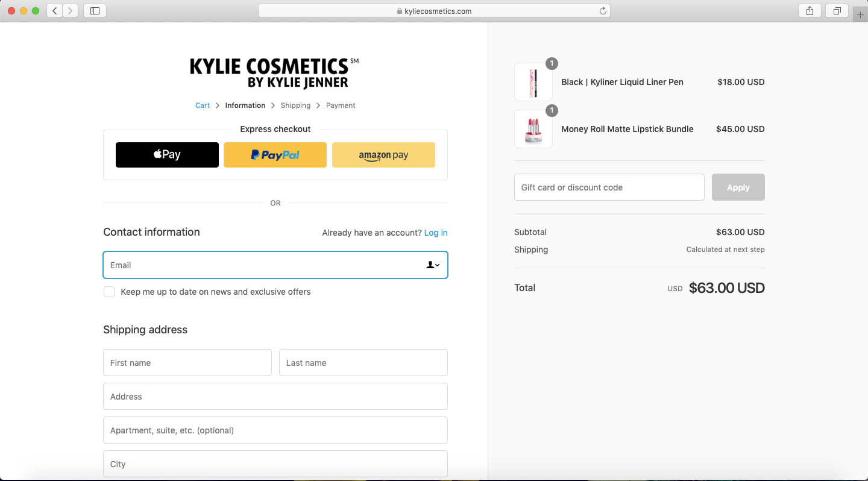Click 'Calculated at next step' text
Screen dimensions: 868x481
coord(725,250)
